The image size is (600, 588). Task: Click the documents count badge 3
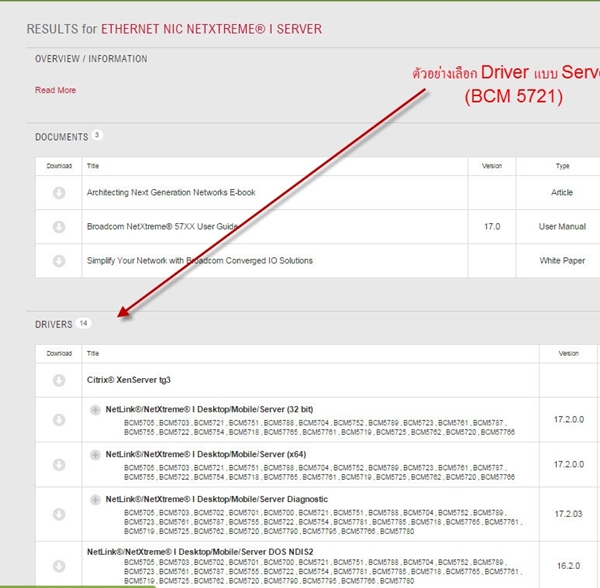coord(97,135)
